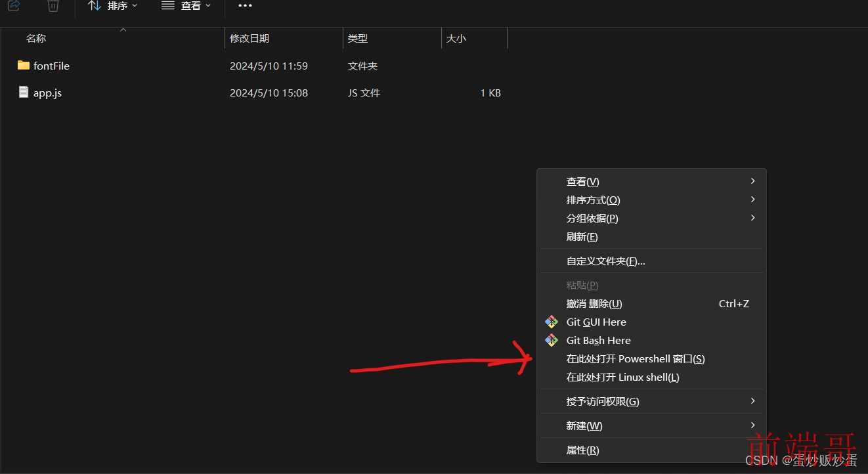Open the 查看 view dropdown
This screenshot has height=474, width=868.
click(186, 5)
